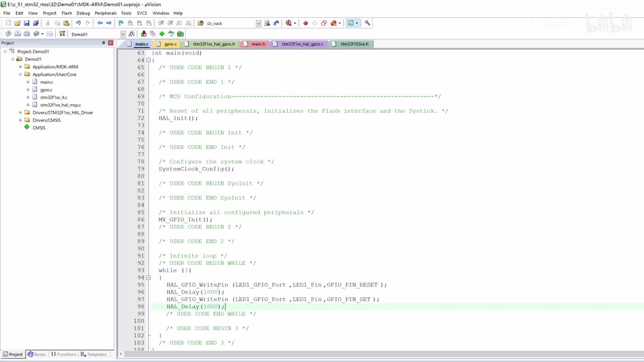This screenshot has width=644, height=362.
Task: Open the Window menu
Action: pos(160,13)
